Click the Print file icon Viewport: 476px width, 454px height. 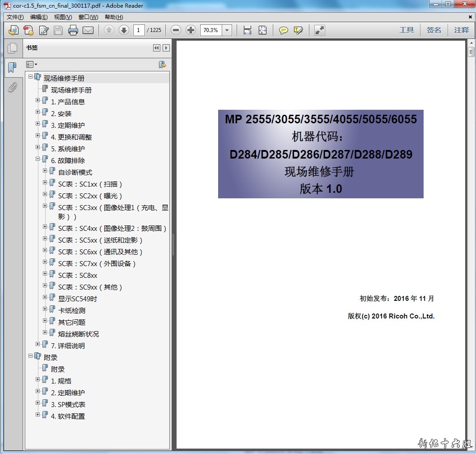tap(73, 30)
